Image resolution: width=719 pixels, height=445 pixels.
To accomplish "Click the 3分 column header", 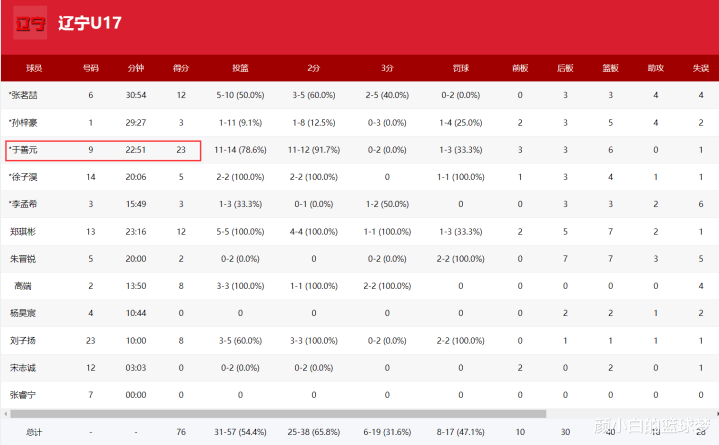I will click(387, 68).
